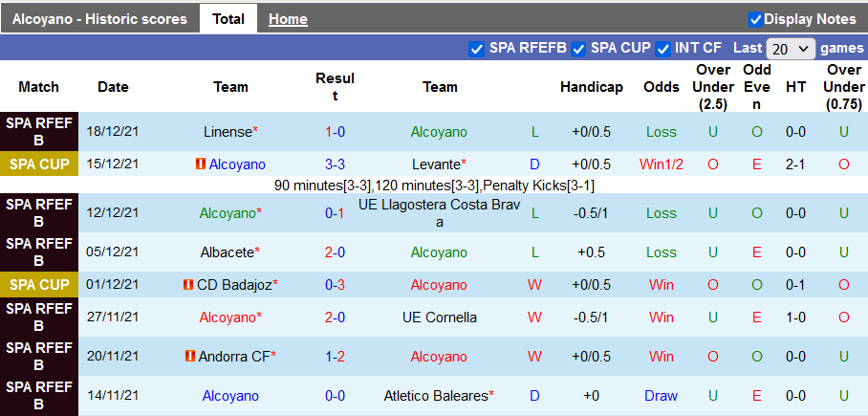This screenshot has width=868, height=416.
Task: Click red card icon beside CD Badajoz
Action: pyautogui.click(x=187, y=285)
